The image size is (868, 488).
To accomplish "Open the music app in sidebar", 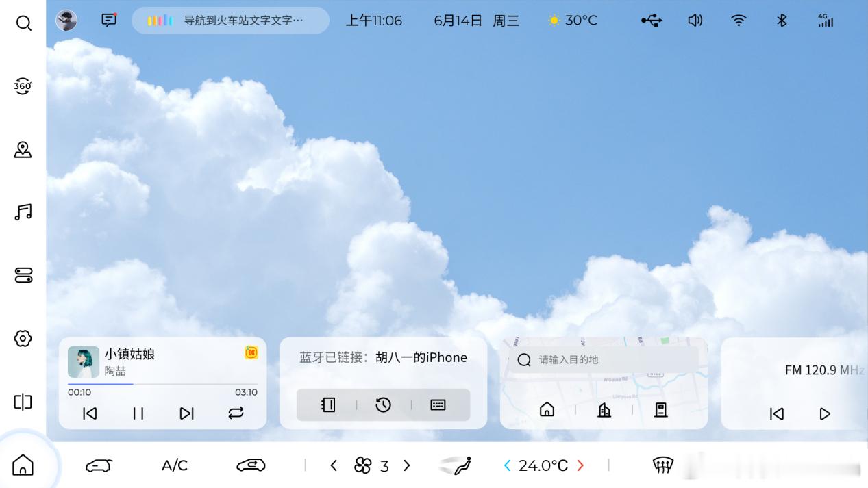I will pyautogui.click(x=23, y=212).
